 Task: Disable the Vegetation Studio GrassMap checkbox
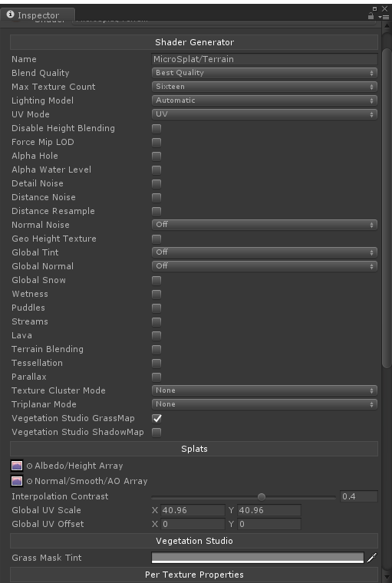click(x=156, y=418)
